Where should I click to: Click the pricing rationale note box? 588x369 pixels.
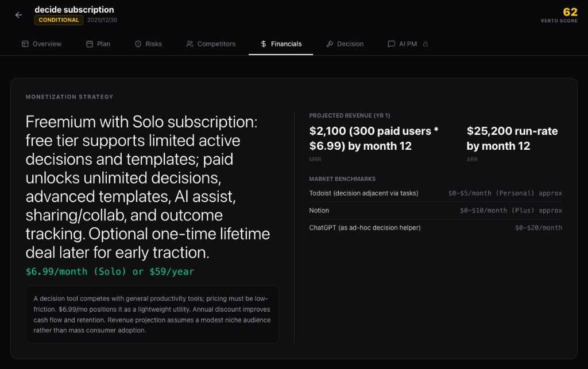pyautogui.click(x=152, y=314)
